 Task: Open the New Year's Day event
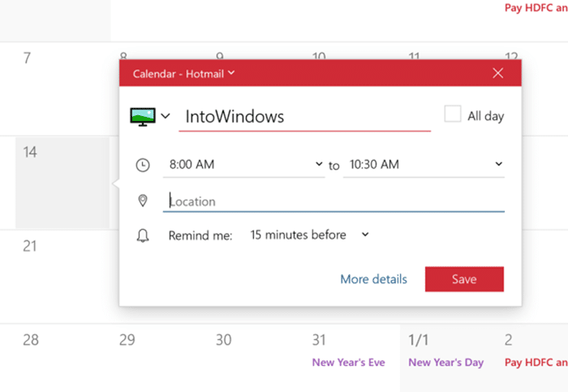click(x=446, y=362)
